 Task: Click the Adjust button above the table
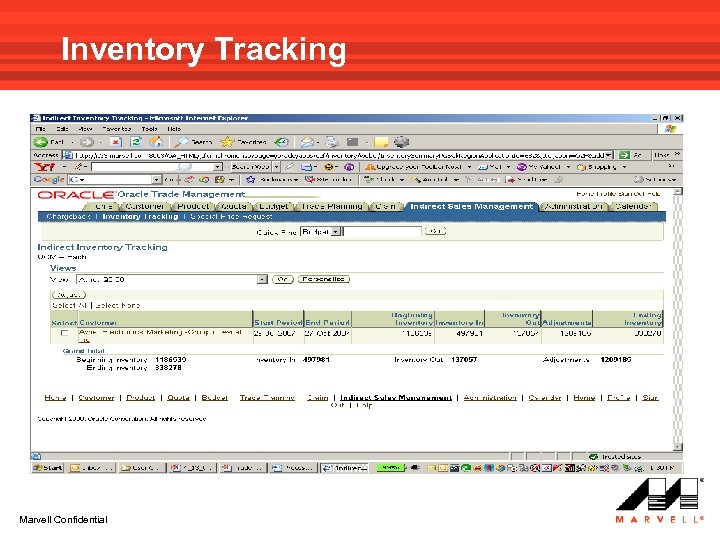pos(69,295)
